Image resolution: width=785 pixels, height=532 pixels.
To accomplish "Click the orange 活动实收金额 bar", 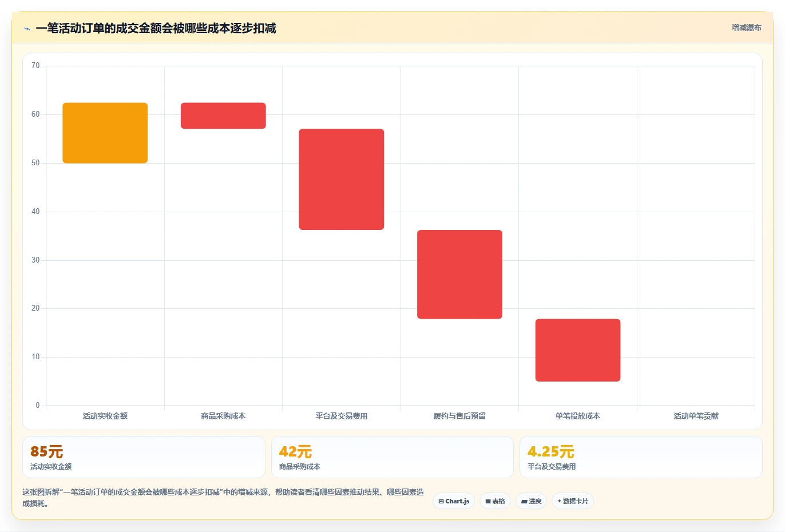I will coord(105,133).
